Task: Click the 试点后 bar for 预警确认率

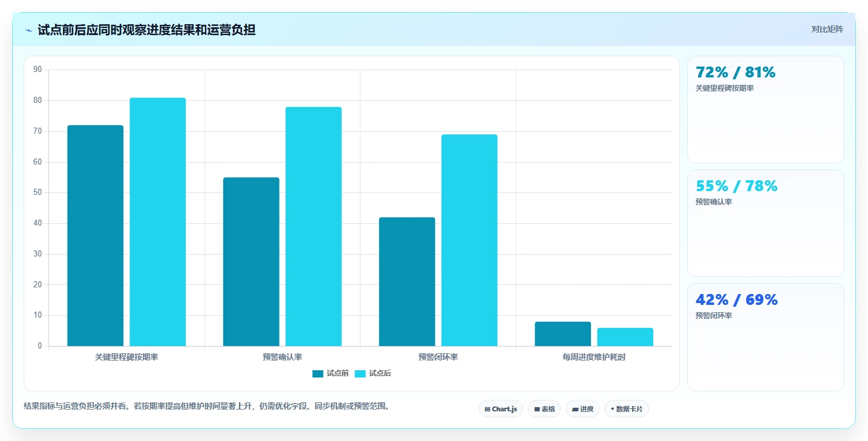Action: [x=313, y=227]
